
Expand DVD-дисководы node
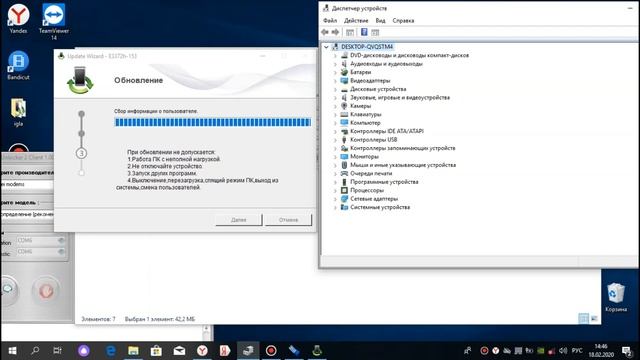click(335, 56)
